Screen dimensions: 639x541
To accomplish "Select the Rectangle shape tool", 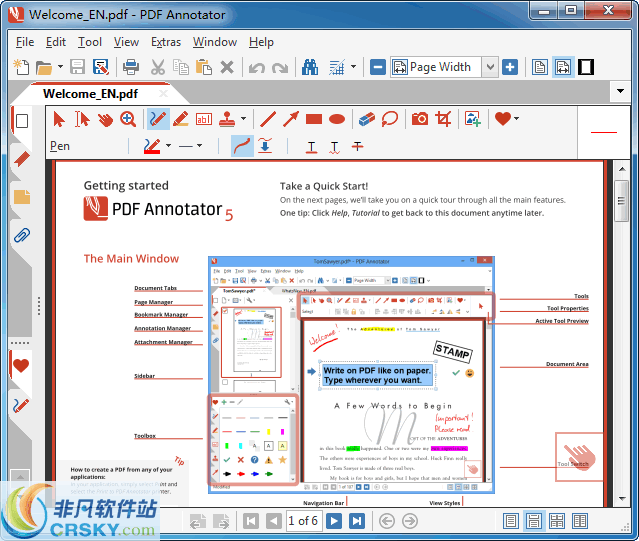I will tap(314, 119).
